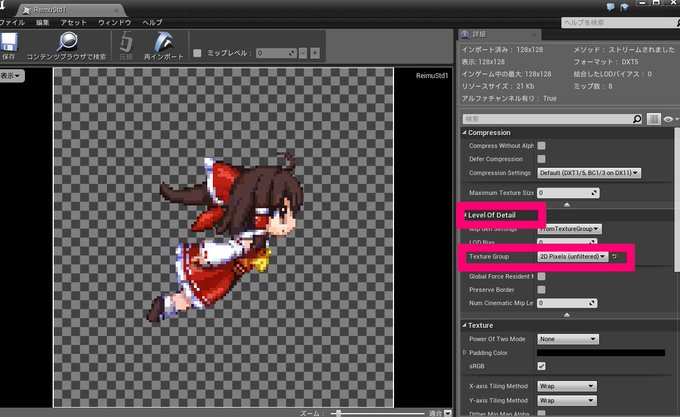Open Power Of Two Mode dropdown

pyautogui.click(x=568, y=339)
